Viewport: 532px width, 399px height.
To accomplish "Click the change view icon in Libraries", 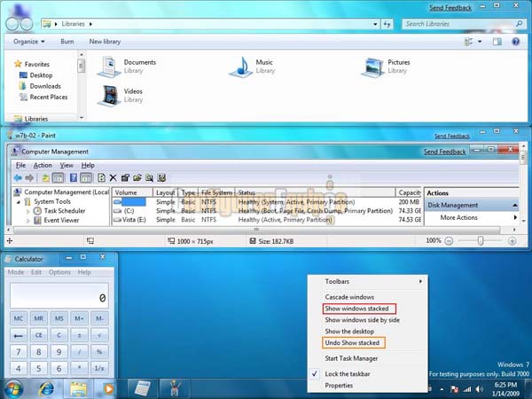I will coord(468,42).
